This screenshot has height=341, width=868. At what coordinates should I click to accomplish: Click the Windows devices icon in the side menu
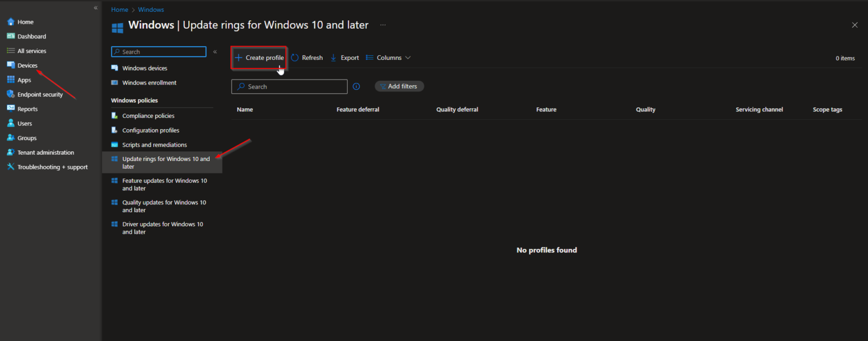tap(115, 68)
